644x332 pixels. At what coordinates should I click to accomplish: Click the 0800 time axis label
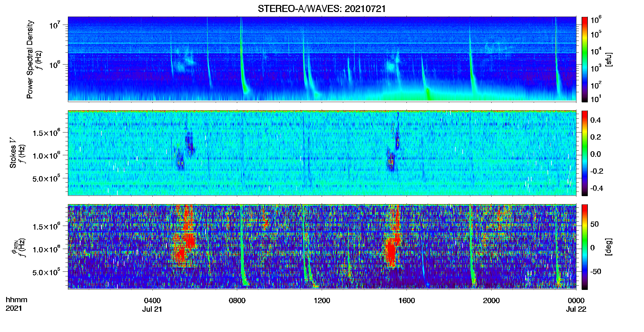point(237,301)
